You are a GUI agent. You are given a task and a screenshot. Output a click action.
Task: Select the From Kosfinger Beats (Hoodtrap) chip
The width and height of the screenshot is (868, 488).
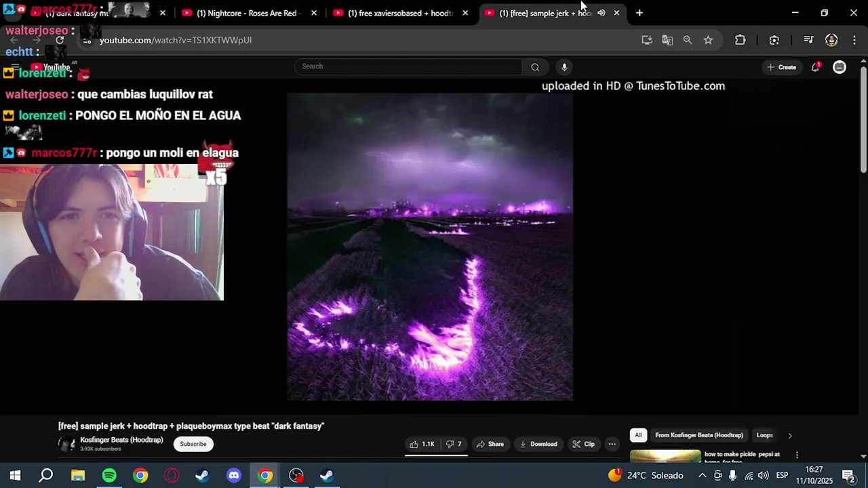point(698,435)
